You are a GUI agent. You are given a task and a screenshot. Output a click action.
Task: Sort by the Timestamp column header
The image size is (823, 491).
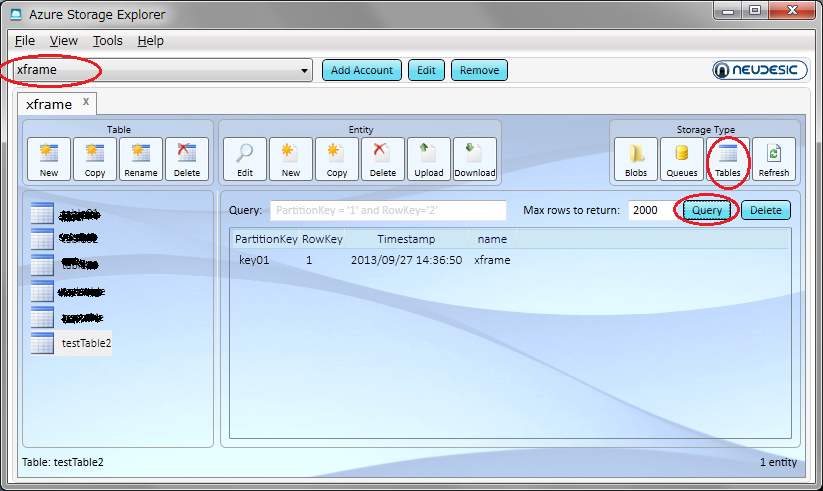point(406,239)
